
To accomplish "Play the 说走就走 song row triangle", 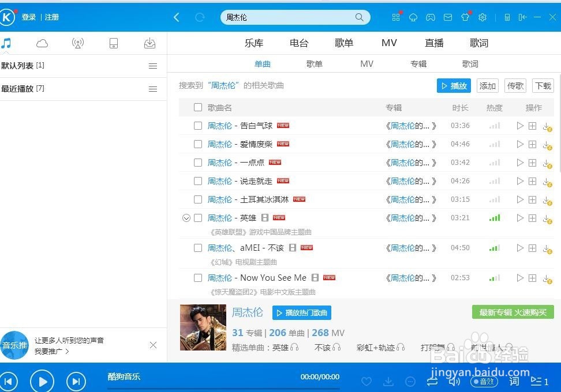I will tap(520, 181).
